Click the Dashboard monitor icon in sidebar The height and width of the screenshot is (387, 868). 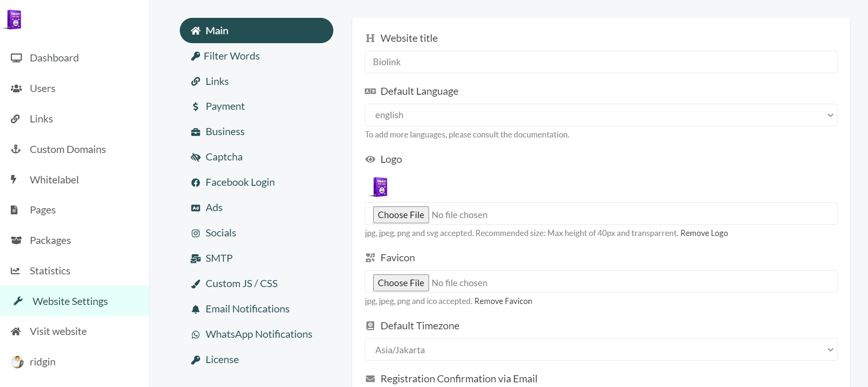16,58
